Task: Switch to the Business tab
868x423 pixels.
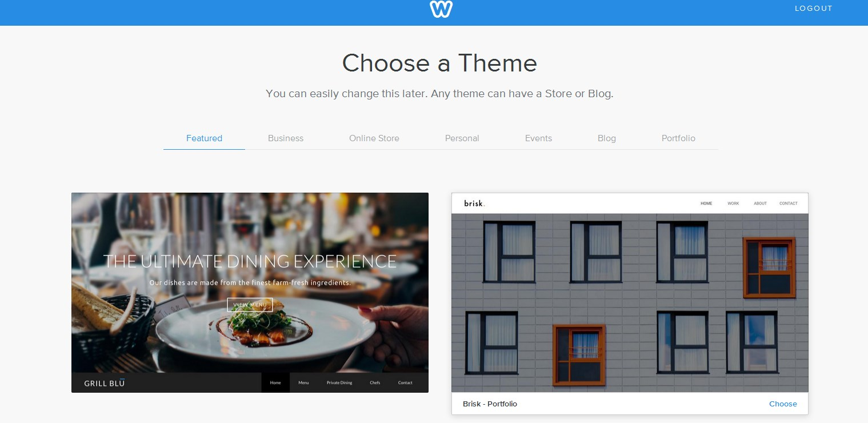Action: (x=286, y=138)
